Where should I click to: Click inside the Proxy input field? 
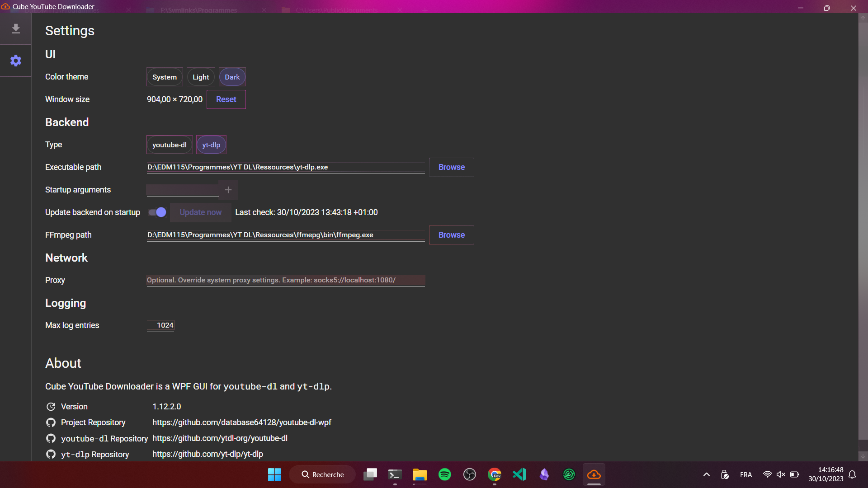285,280
